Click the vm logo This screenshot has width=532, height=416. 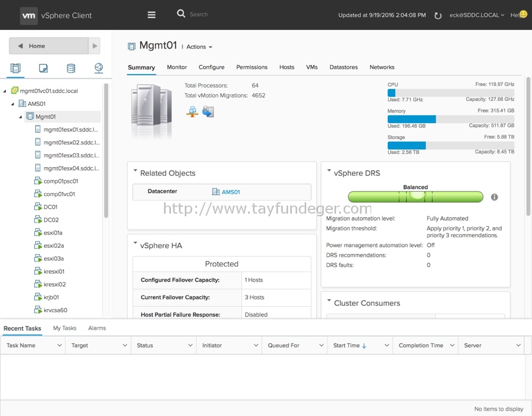click(x=29, y=15)
